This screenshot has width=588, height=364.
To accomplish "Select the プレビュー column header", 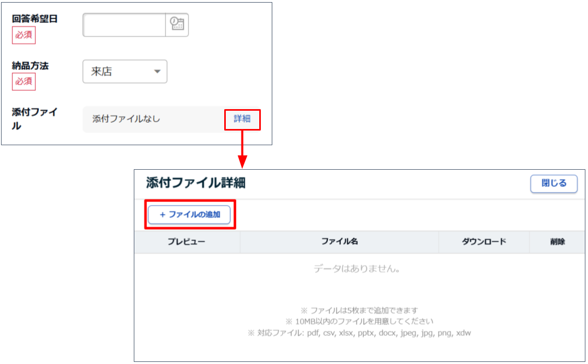I will click(x=187, y=242).
